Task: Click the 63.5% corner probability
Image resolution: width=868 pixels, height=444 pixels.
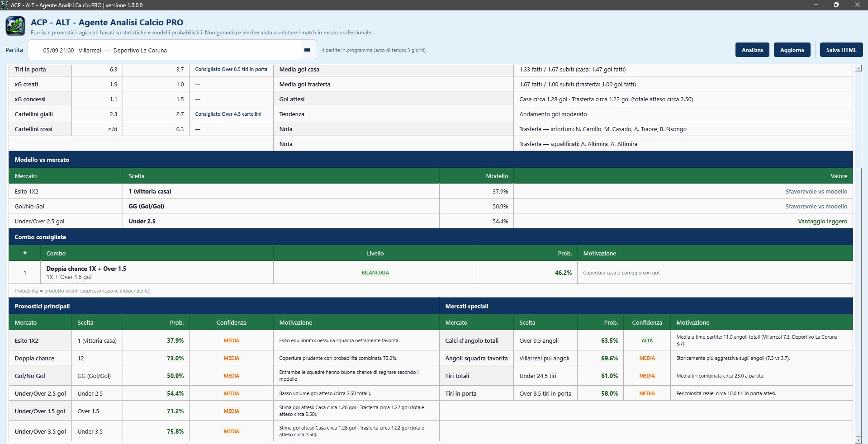Action: click(609, 340)
